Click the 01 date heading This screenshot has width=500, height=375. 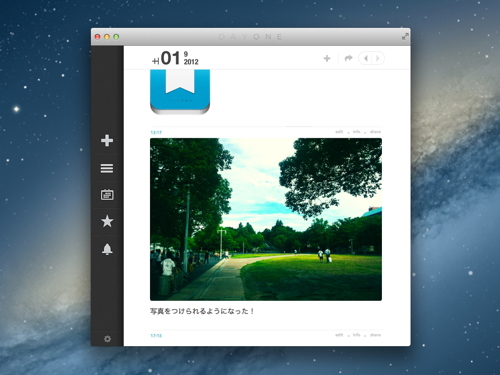pyautogui.click(x=170, y=58)
